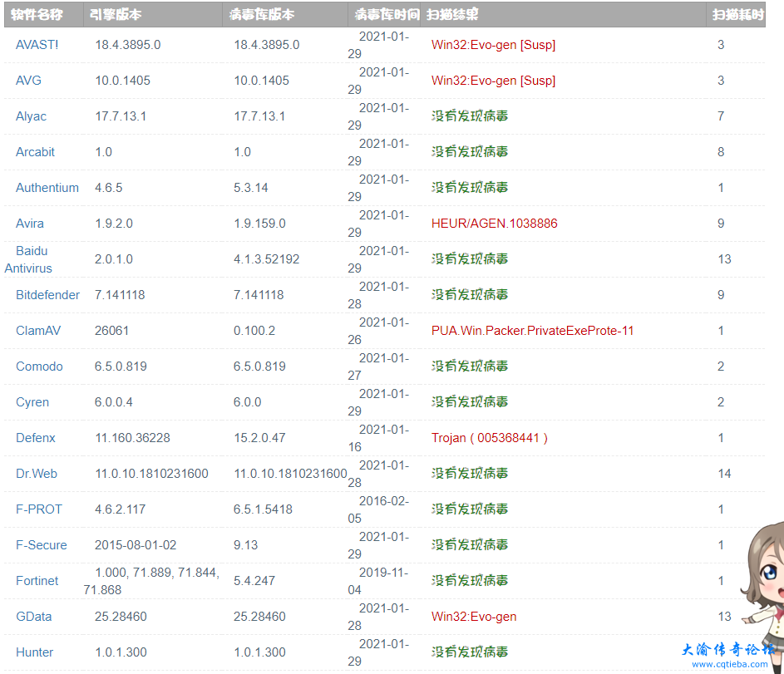784x674 pixels.
Task: Click F-PROT database date 2016-02-05
Action: 378,509
